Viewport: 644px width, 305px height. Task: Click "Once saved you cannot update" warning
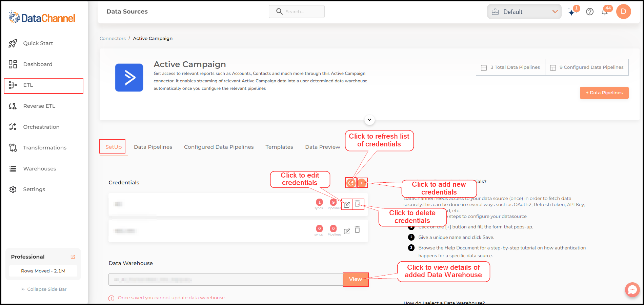tap(172, 298)
